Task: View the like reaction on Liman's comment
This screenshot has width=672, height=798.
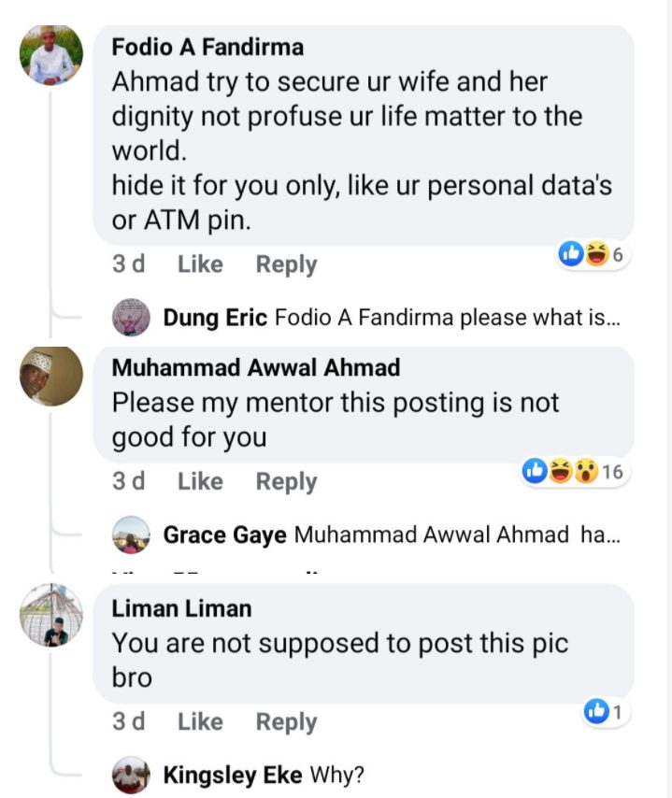Action: click(606, 712)
